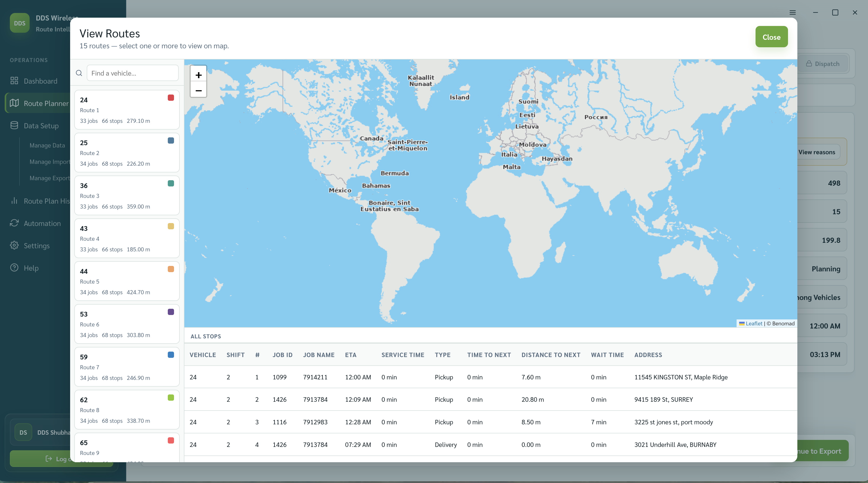
Task: Open Settings gear in the sidebar
Action: pyautogui.click(x=36, y=245)
